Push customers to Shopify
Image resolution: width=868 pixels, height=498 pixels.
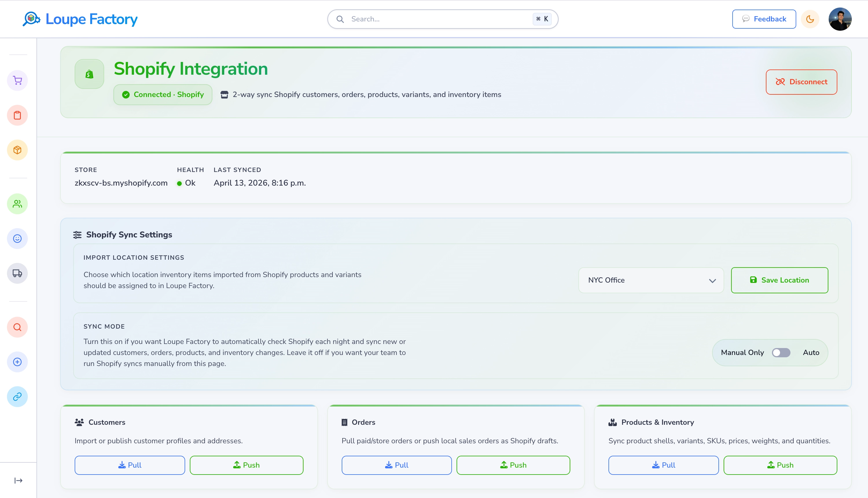[x=247, y=465]
